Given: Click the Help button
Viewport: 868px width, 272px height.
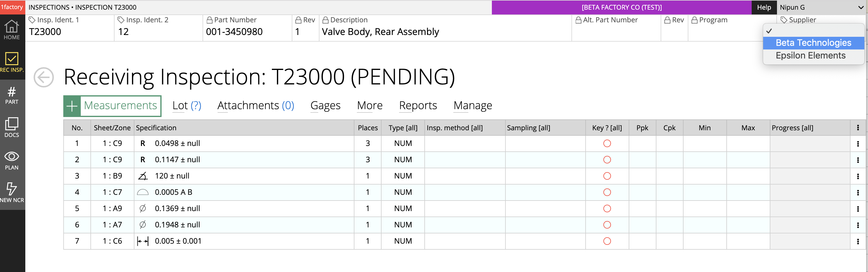Looking at the screenshot, I should tap(763, 8).
